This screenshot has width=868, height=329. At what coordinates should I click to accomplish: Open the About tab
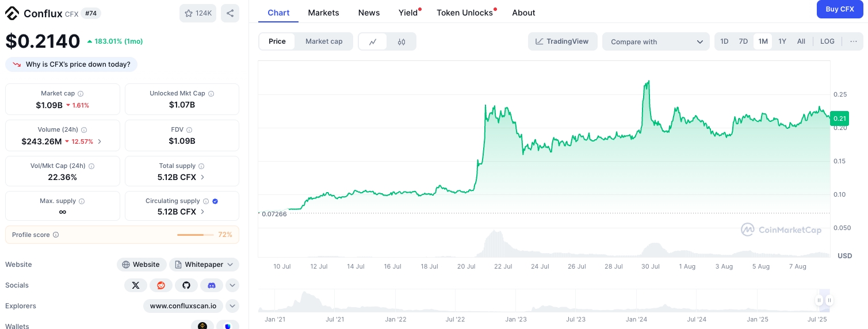523,13
